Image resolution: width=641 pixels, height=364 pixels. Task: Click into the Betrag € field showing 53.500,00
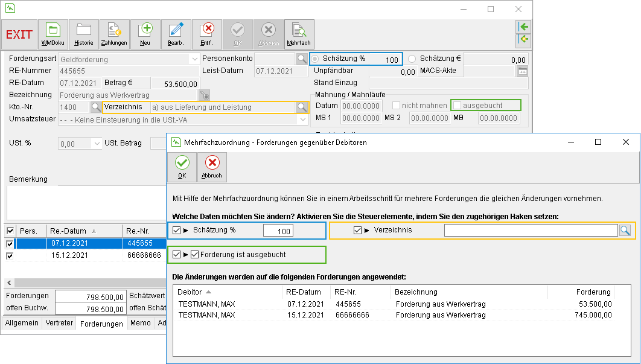(175, 83)
